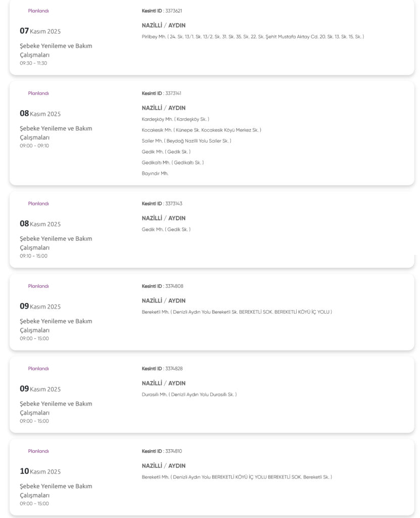Click the 09:10 - 15:00 time range

[x=33, y=256]
